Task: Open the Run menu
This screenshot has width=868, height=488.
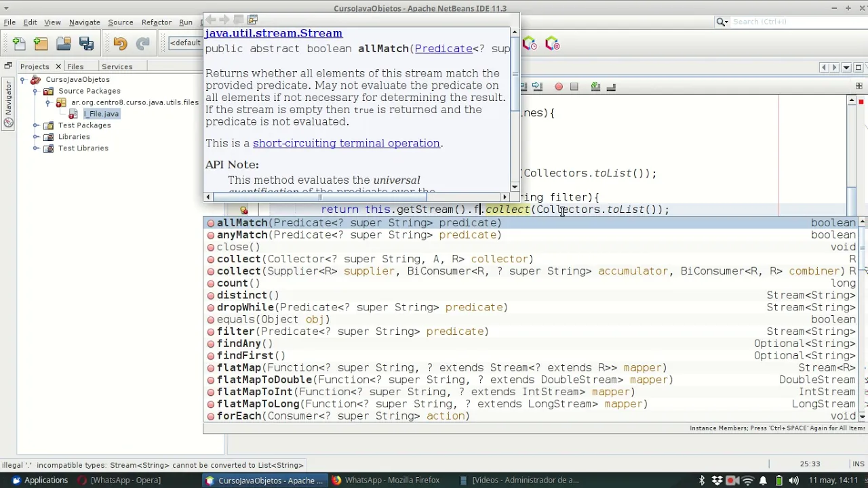Action: (186, 22)
